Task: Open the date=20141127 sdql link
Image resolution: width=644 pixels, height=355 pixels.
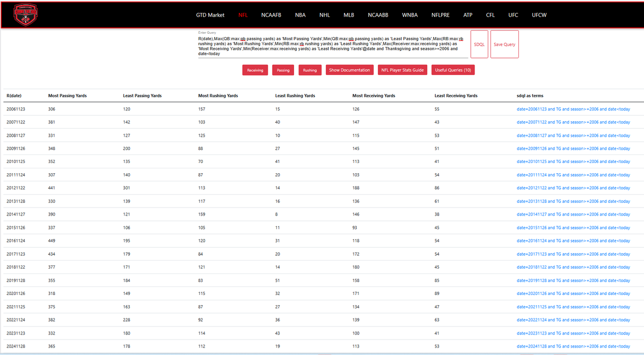Action: coord(573,215)
